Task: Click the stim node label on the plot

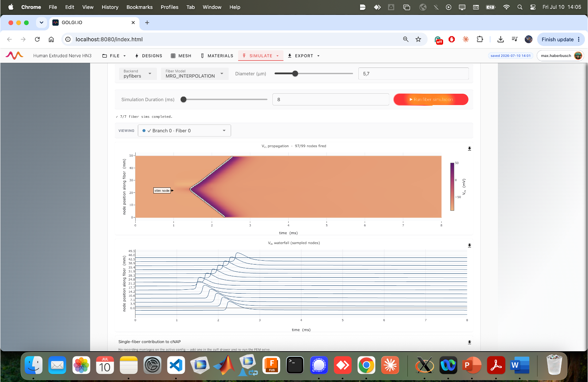Action: [x=162, y=190]
